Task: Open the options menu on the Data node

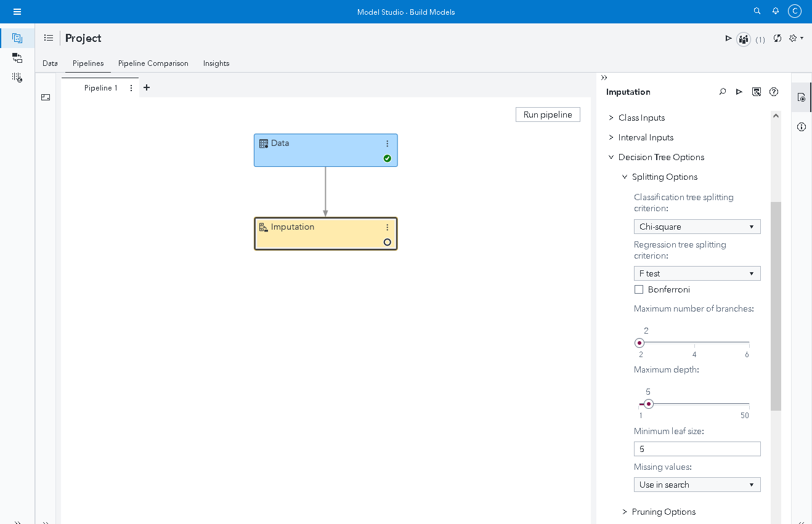Action: coord(387,143)
